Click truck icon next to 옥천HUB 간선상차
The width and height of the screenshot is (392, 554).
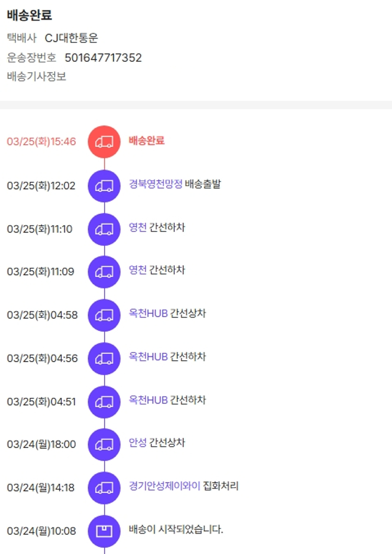(x=104, y=315)
